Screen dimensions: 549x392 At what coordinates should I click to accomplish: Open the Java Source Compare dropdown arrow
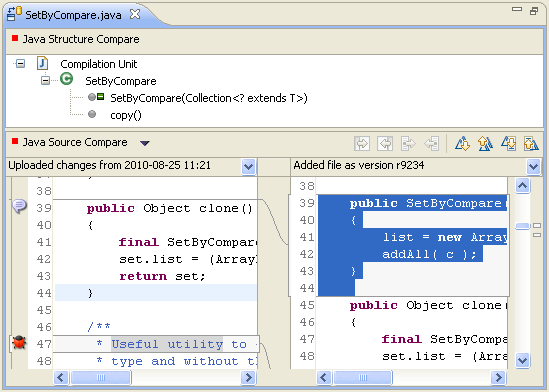tap(145, 143)
